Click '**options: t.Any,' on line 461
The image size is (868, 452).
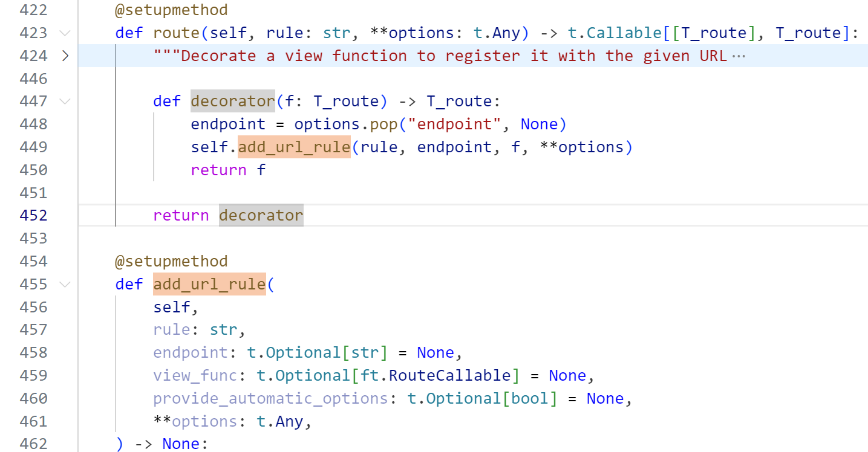click(x=233, y=421)
